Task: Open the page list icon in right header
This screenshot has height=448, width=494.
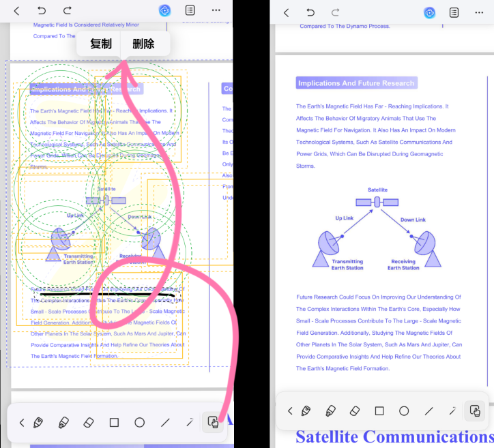Action: (x=454, y=12)
